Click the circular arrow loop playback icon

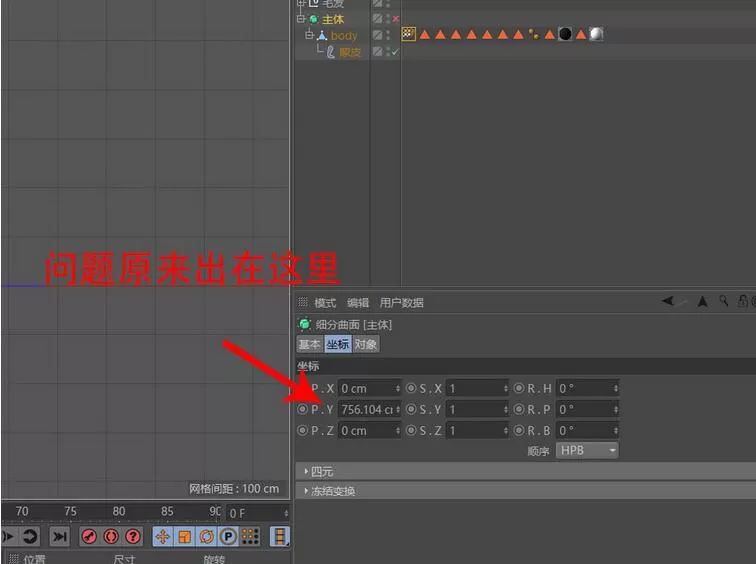click(30, 536)
